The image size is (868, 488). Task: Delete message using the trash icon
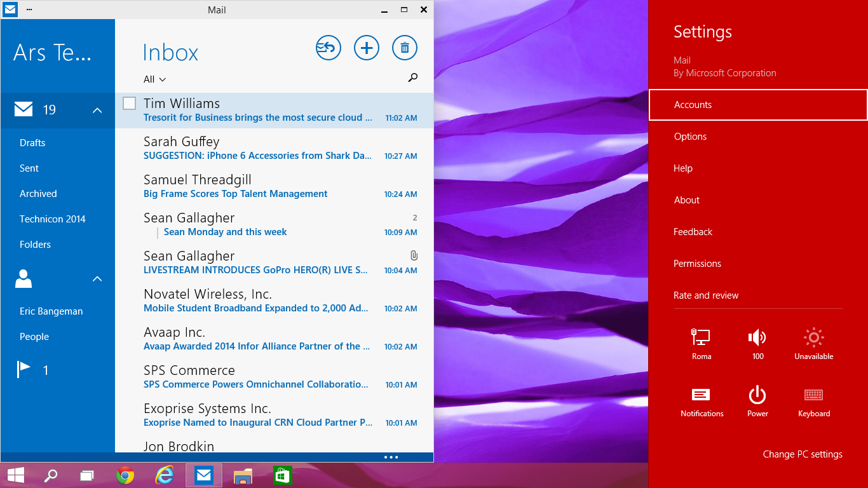pyautogui.click(x=405, y=48)
